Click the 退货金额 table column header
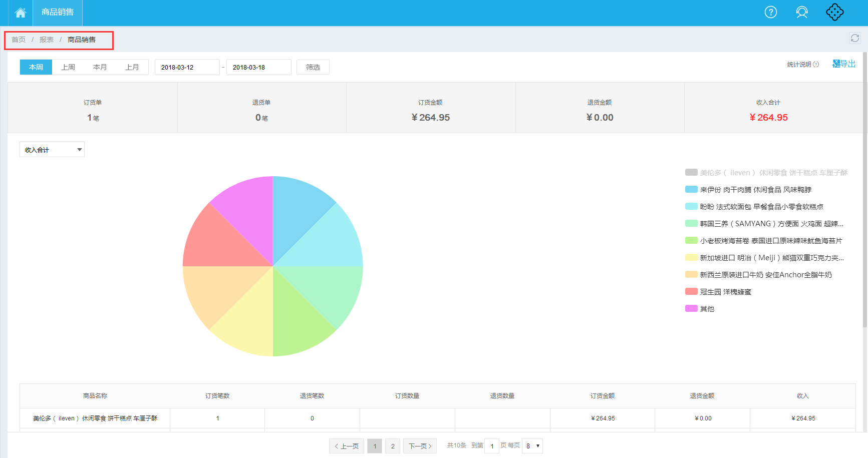The height and width of the screenshot is (458, 868). click(702, 396)
